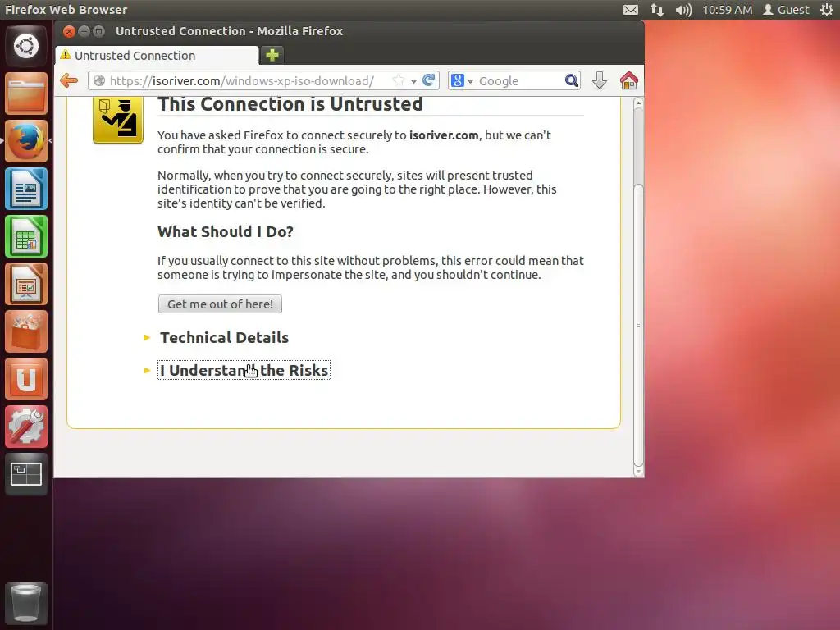Open System Settings wrench gear icon
This screenshot has width=840, height=630.
pos(26,427)
